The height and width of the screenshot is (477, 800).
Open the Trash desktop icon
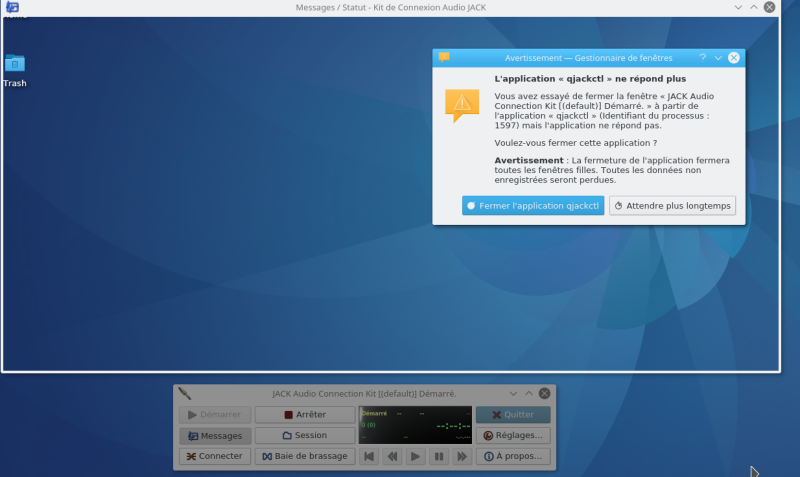pyautogui.click(x=15, y=71)
